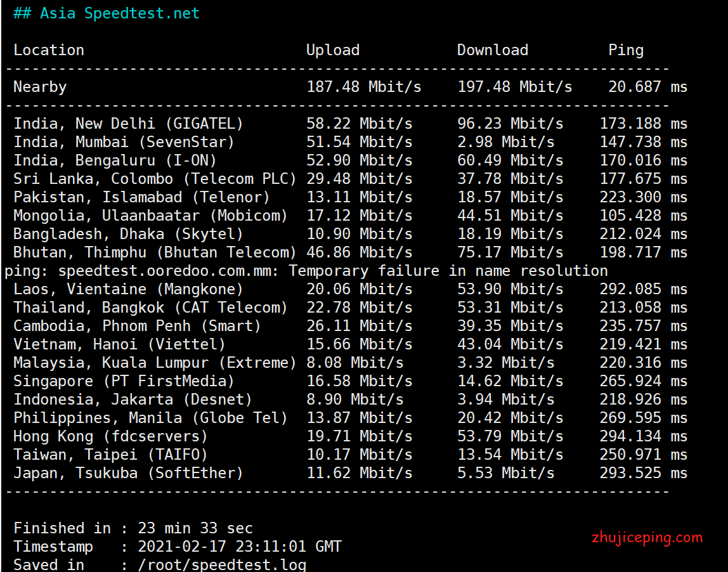The width and height of the screenshot is (728, 572).
Task: Click Colombo upload 29.48 Mbit/s
Action: (360, 179)
